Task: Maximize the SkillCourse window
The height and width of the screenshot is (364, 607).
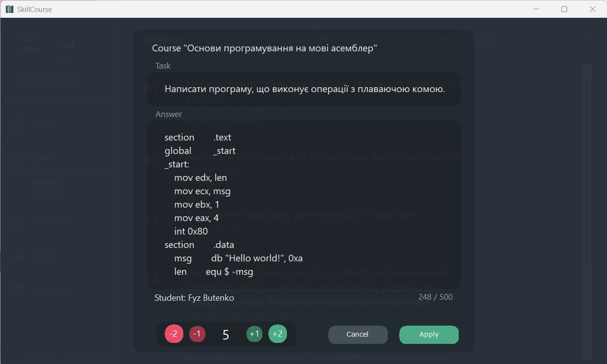Action: pos(564,9)
